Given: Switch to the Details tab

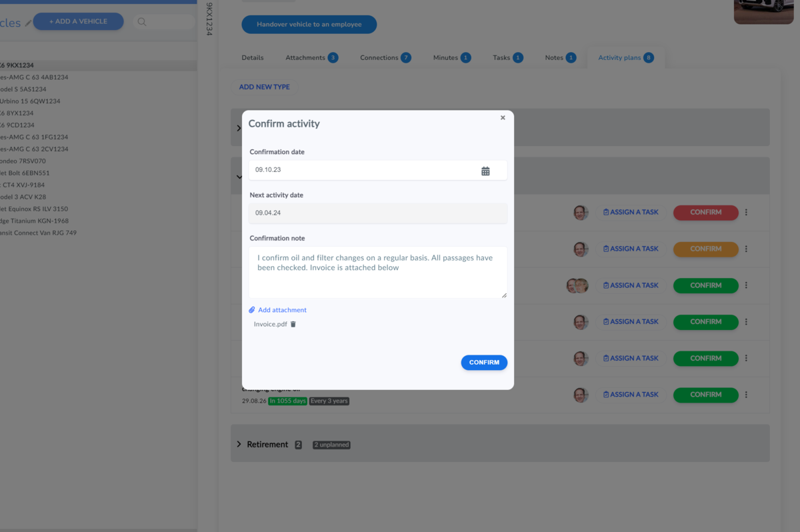Looking at the screenshot, I should tap(253, 58).
